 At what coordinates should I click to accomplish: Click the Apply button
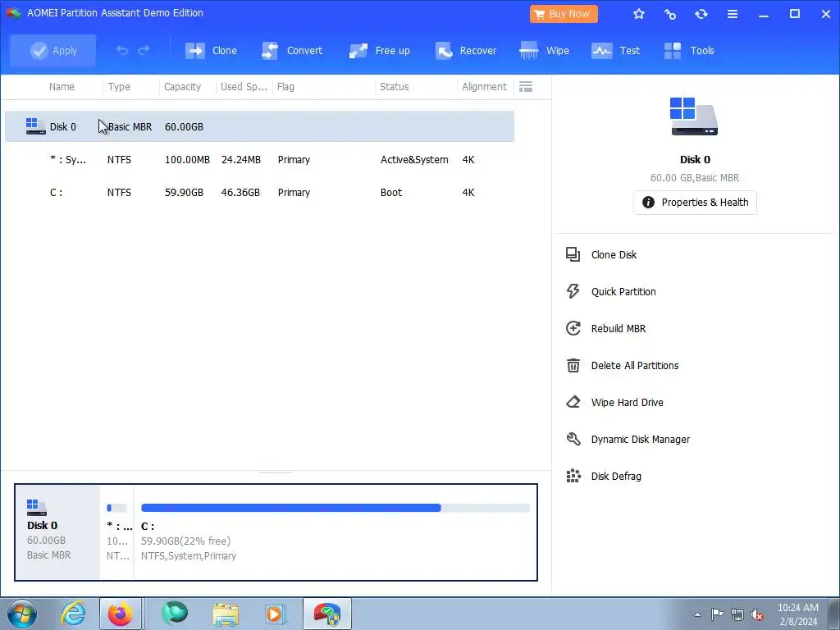click(53, 50)
